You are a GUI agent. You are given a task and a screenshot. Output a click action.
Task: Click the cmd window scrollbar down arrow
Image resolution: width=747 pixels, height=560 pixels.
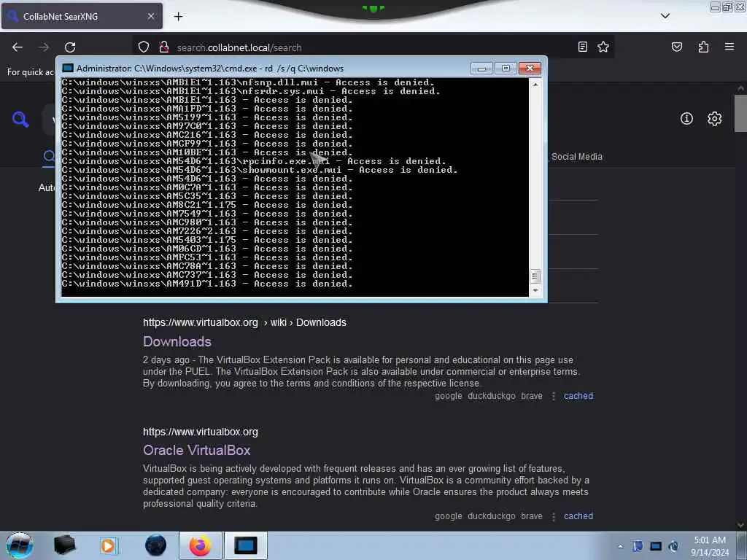[535, 290]
